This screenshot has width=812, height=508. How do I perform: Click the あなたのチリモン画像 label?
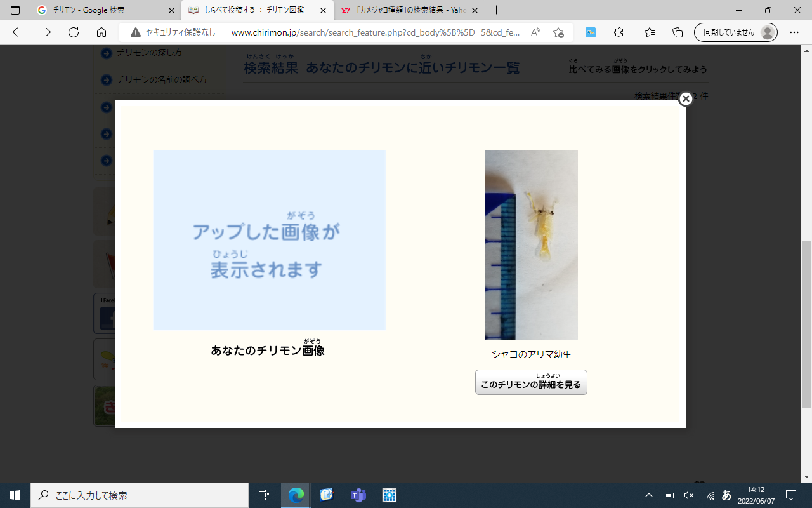(268, 349)
